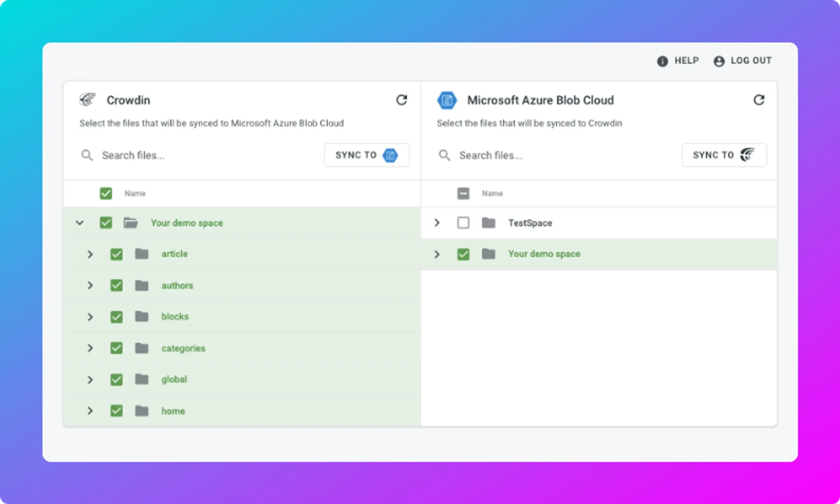Collapse Your demo space in Crowdin panel
The image size is (840, 504).
tap(80, 223)
